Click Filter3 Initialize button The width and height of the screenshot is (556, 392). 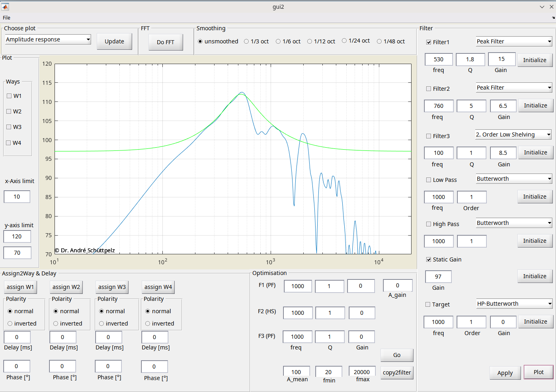pos(535,152)
